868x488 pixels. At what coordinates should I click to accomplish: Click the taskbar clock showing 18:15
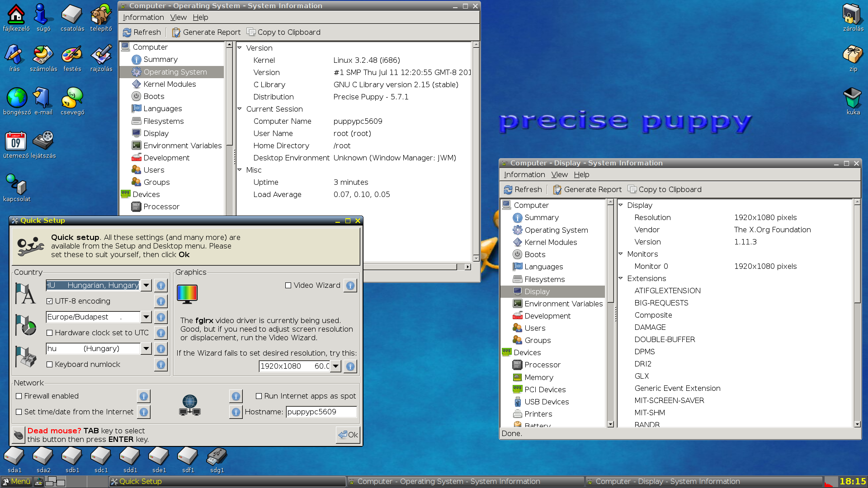point(853,482)
